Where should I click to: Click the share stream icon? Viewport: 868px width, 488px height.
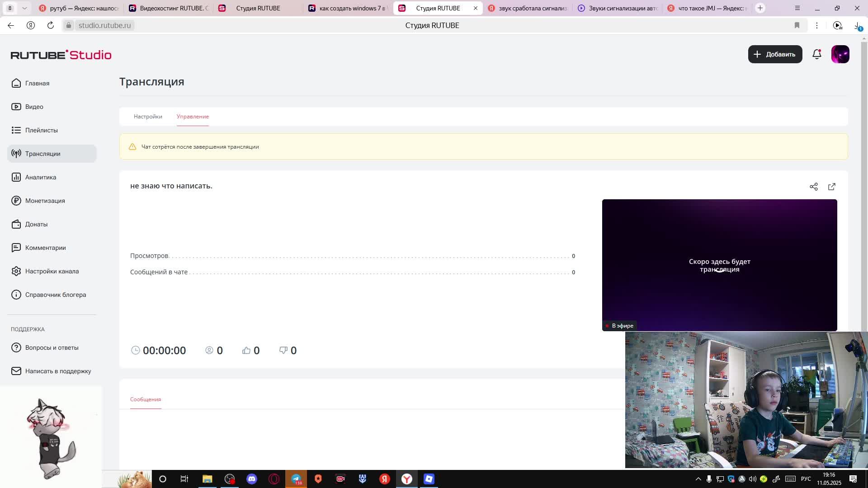pyautogui.click(x=814, y=187)
